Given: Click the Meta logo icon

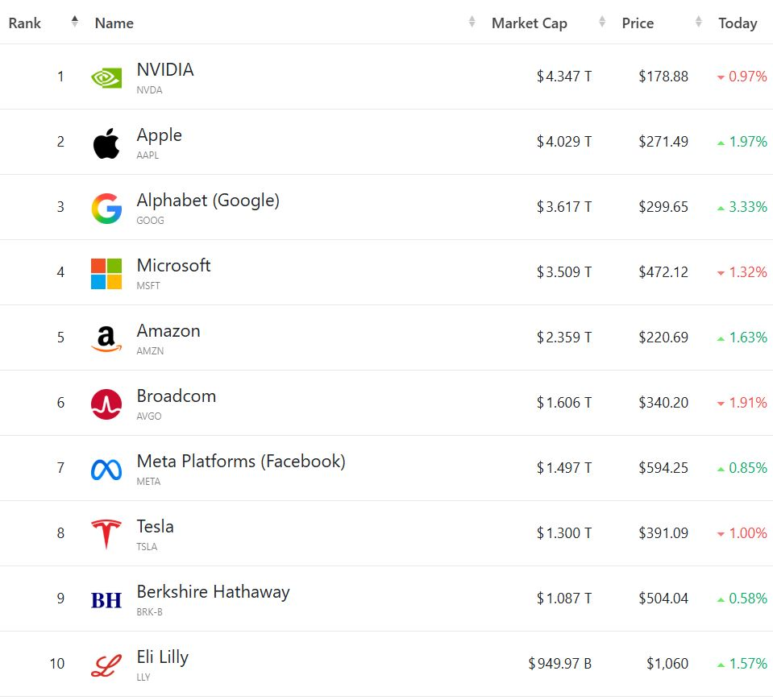Looking at the screenshot, I should point(106,469).
